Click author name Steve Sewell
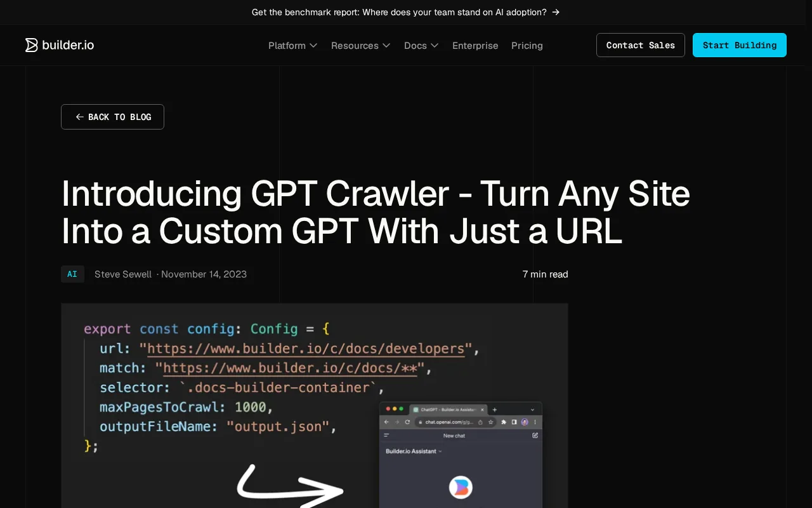 (123, 274)
